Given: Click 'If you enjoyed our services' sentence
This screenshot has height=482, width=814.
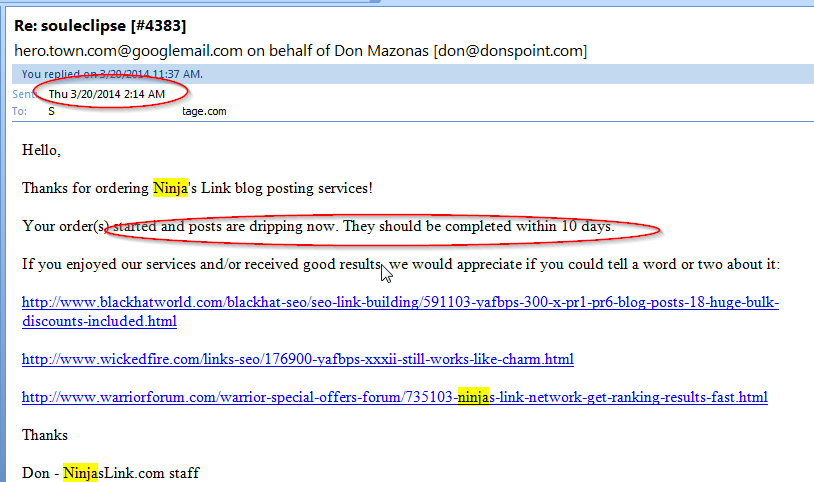Looking at the screenshot, I should tap(401, 264).
